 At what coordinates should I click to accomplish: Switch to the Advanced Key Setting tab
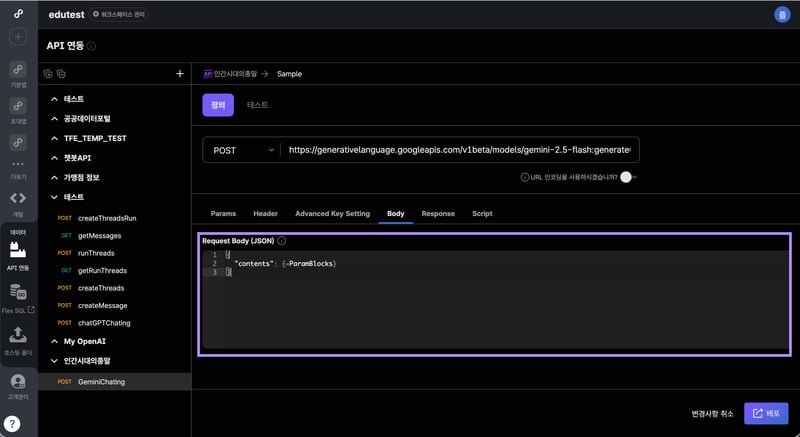pos(332,213)
